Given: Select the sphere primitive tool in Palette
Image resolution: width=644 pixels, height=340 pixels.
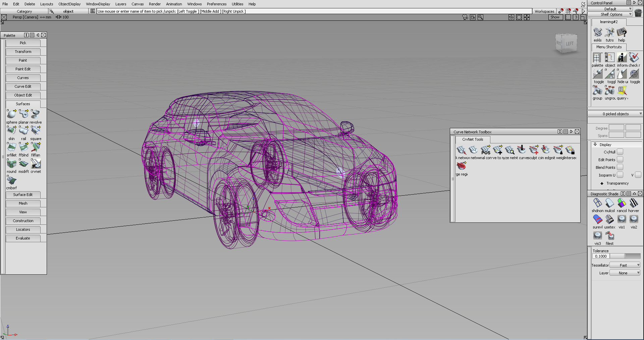Looking at the screenshot, I should (11, 114).
